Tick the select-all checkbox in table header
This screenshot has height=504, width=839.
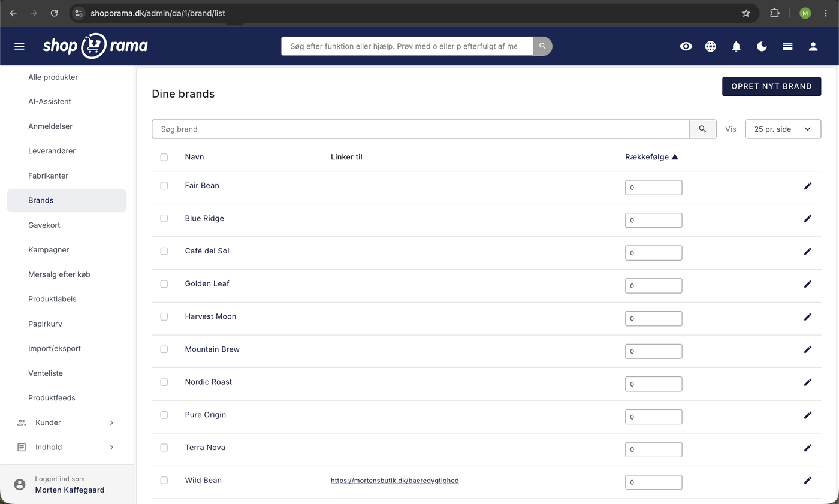tap(164, 157)
